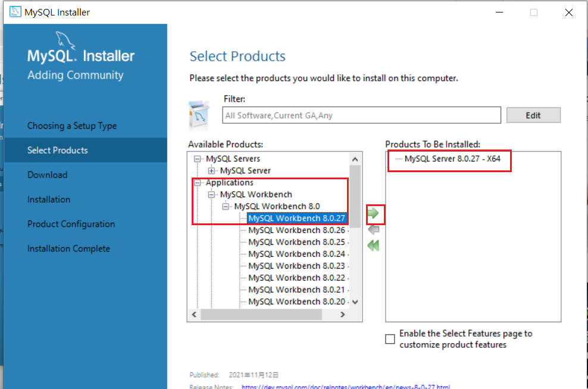Open the Installation step in sidebar
The height and width of the screenshot is (389, 588).
49,200
